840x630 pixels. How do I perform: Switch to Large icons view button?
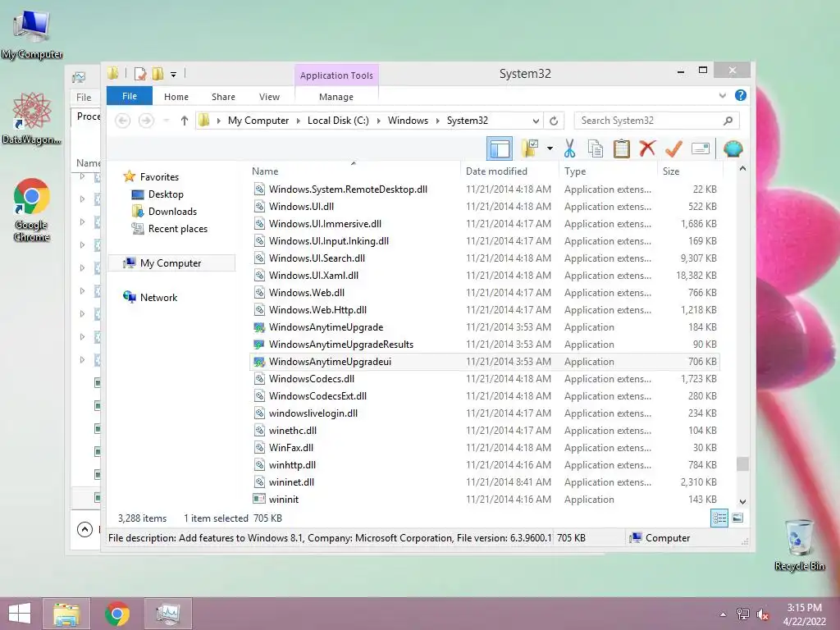point(737,518)
